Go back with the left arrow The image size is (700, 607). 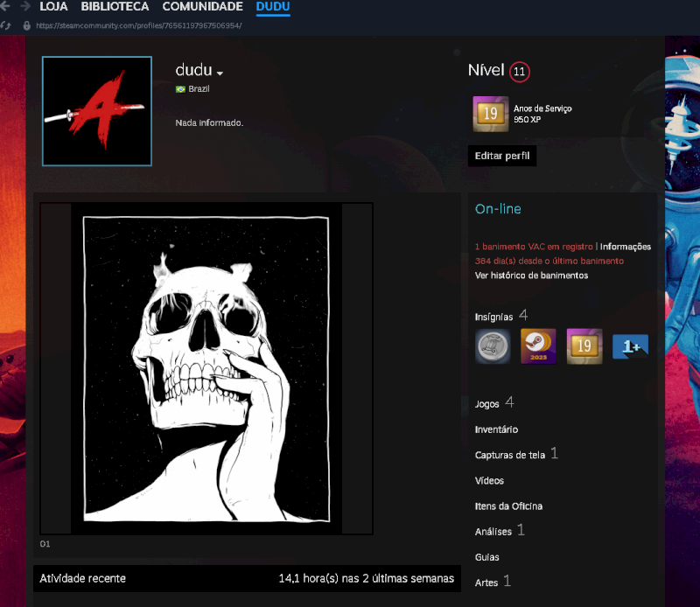(5, 6)
